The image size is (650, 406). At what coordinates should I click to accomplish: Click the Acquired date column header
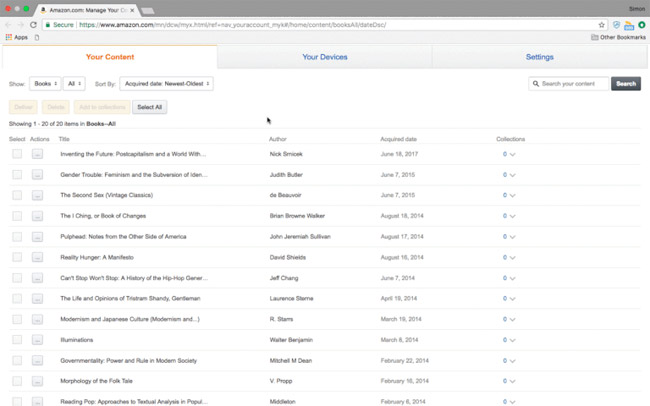tap(398, 139)
